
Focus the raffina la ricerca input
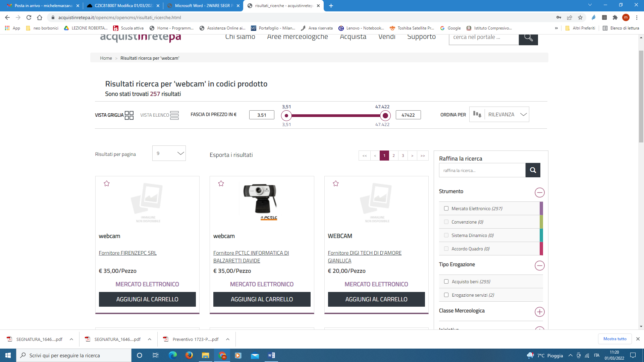coord(482,170)
